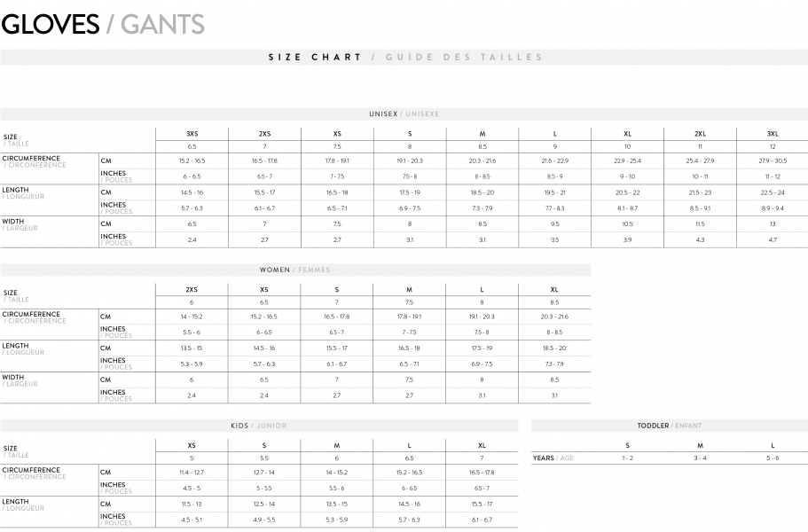This screenshot has height=532, width=808.
Task: Select the WOMEN / FEMMES section header
Action: click(x=294, y=270)
